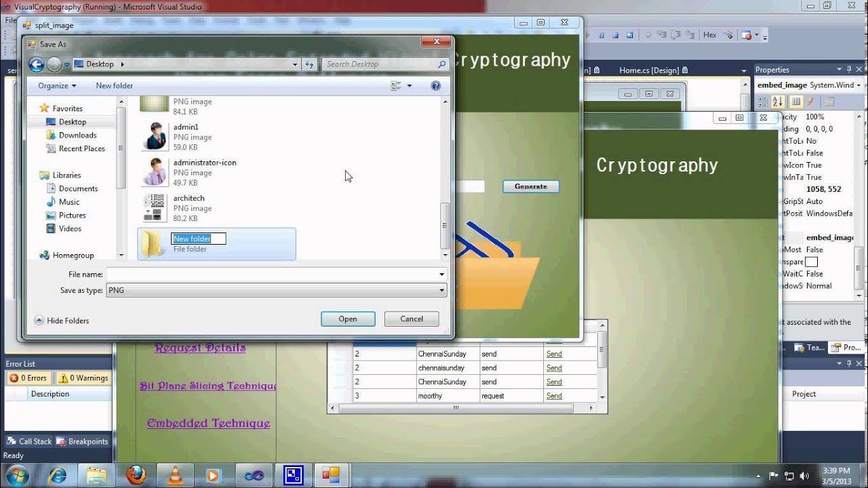This screenshot has width=868, height=488.
Task: Open the Organize menu
Action: coord(57,85)
